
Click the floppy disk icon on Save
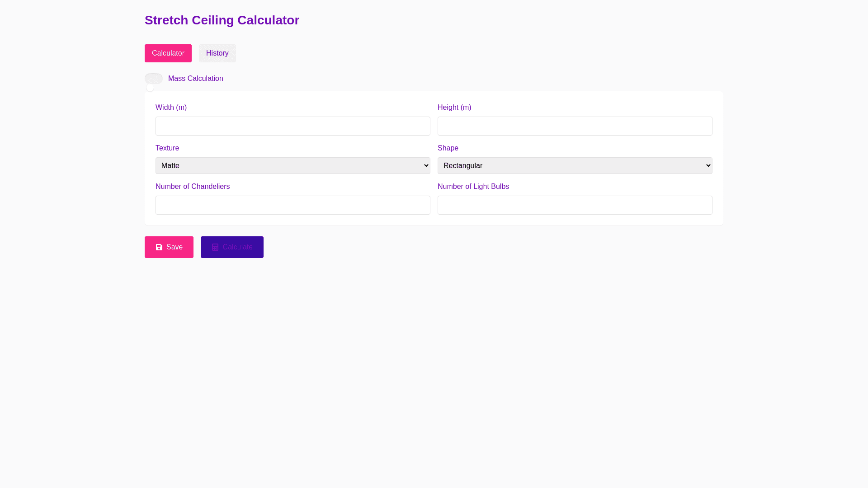click(159, 247)
